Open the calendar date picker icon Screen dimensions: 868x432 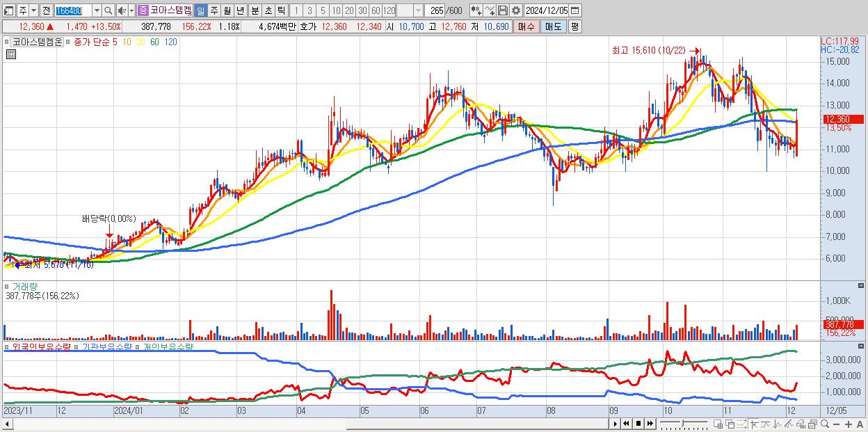click(x=574, y=11)
